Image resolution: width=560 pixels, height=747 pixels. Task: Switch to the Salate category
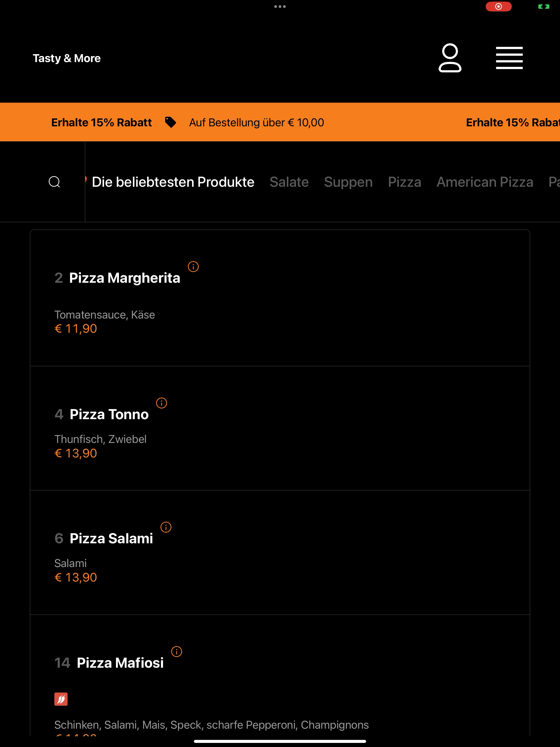[x=289, y=182]
